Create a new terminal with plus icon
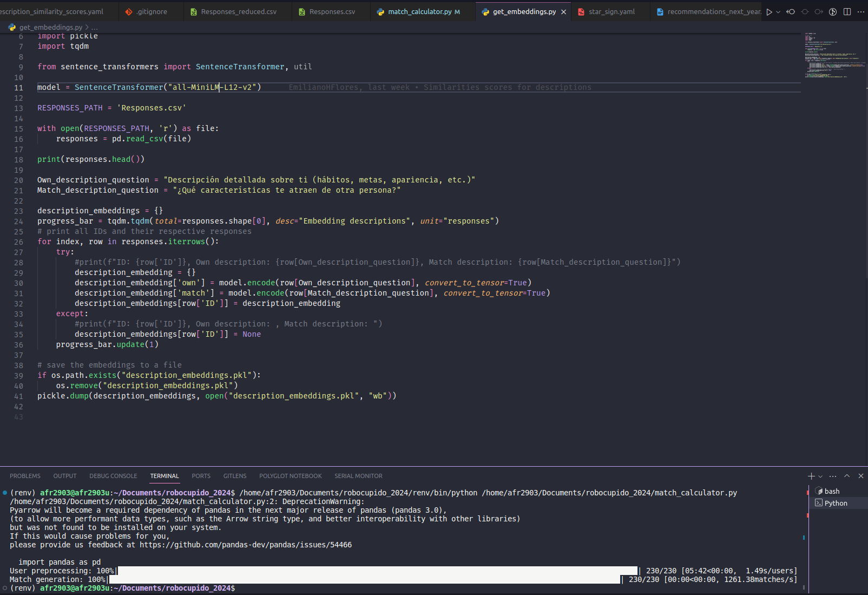 [811, 476]
